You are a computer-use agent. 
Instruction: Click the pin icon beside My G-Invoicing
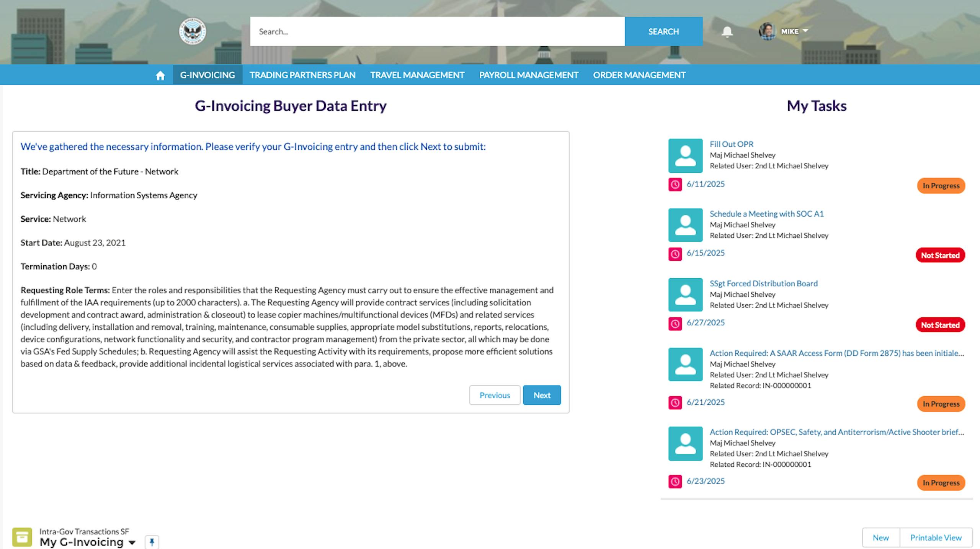(152, 542)
